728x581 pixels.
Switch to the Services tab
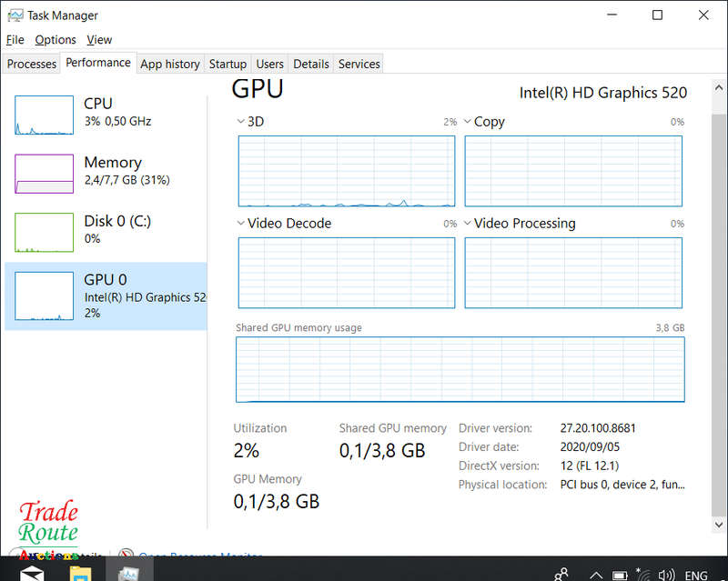359,64
